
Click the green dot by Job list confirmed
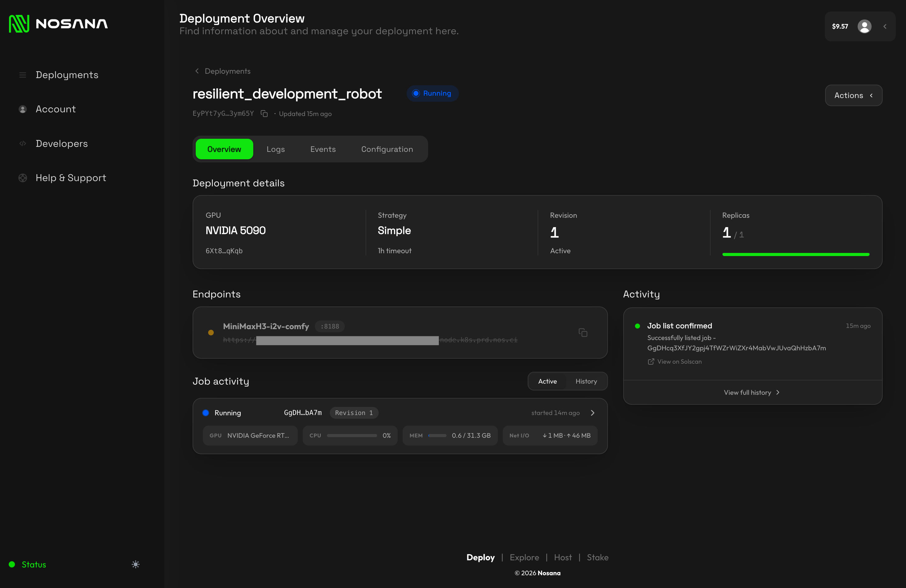(x=637, y=326)
